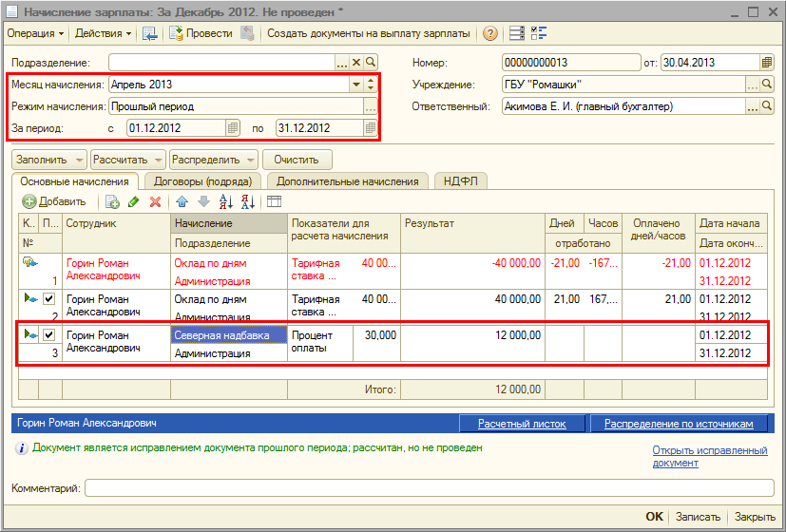Open the Операция menu
Image resolution: width=786 pixels, height=532 pixels.
pyautogui.click(x=35, y=33)
